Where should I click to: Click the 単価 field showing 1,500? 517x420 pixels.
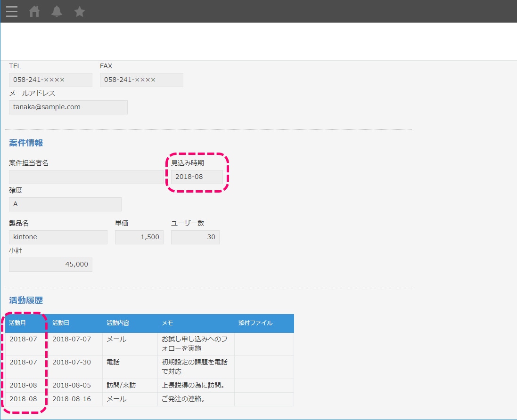(x=139, y=237)
